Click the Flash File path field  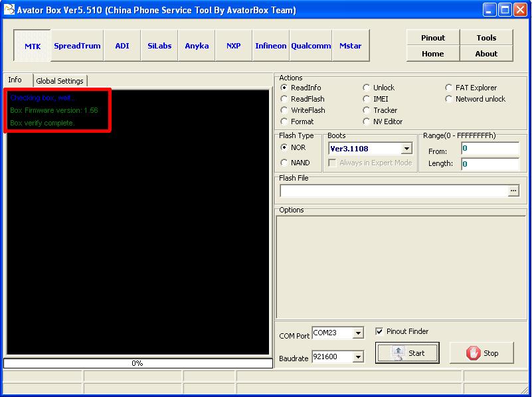click(394, 191)
